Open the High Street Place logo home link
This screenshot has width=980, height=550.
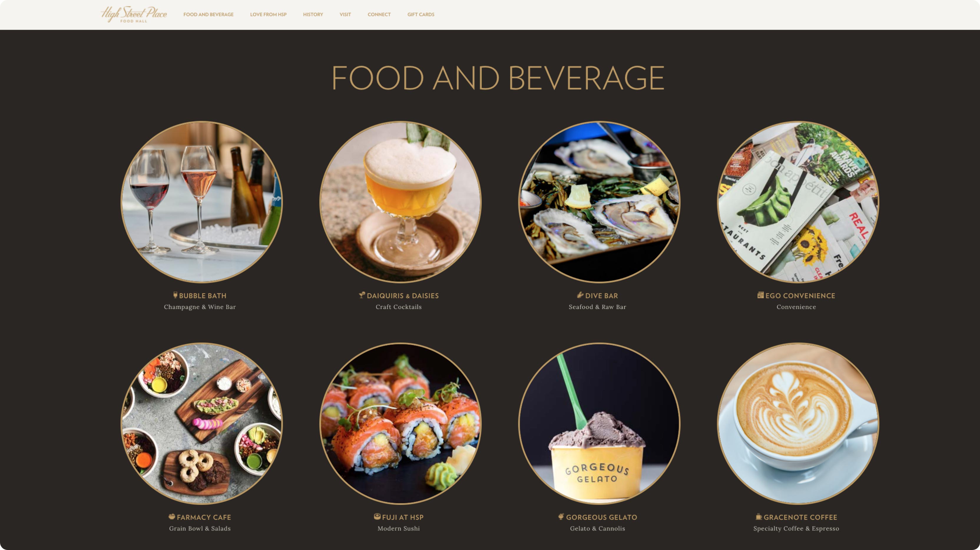tap(133, 14)
